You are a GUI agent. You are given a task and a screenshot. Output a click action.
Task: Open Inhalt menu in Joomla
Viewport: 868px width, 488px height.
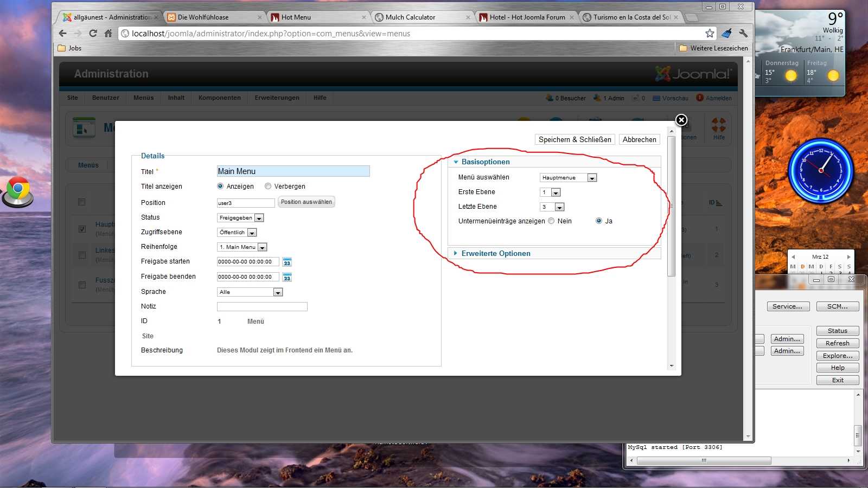176,98
